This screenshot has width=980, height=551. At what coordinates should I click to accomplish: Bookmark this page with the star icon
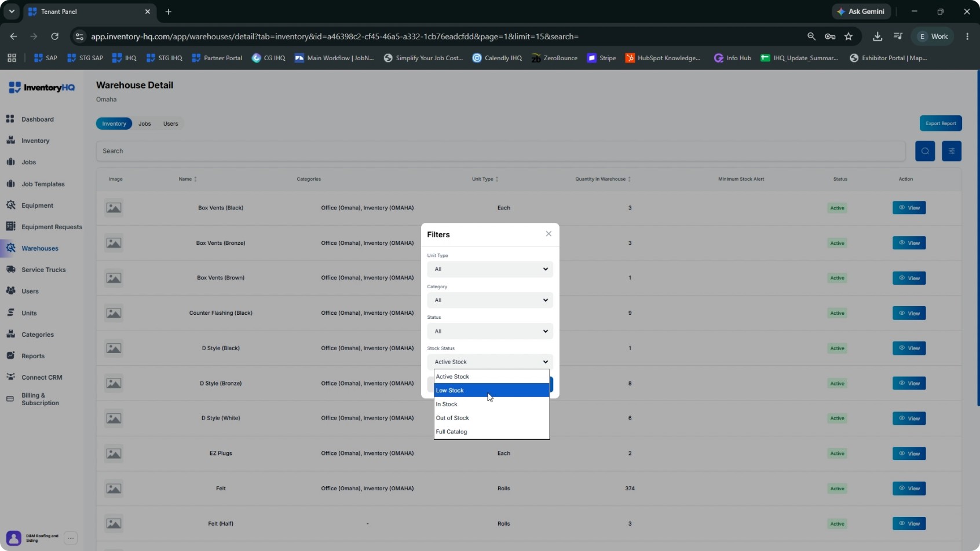(x=849, y=36)
